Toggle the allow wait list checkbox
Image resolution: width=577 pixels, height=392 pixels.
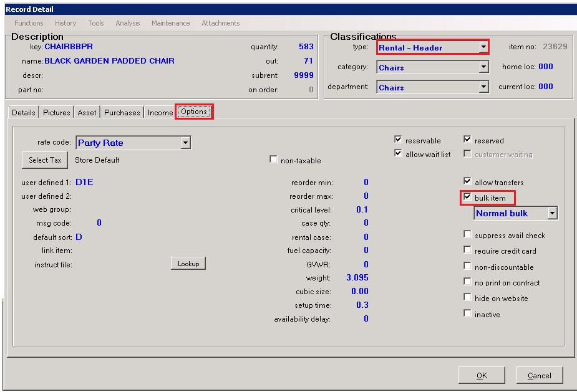[398, 154]
